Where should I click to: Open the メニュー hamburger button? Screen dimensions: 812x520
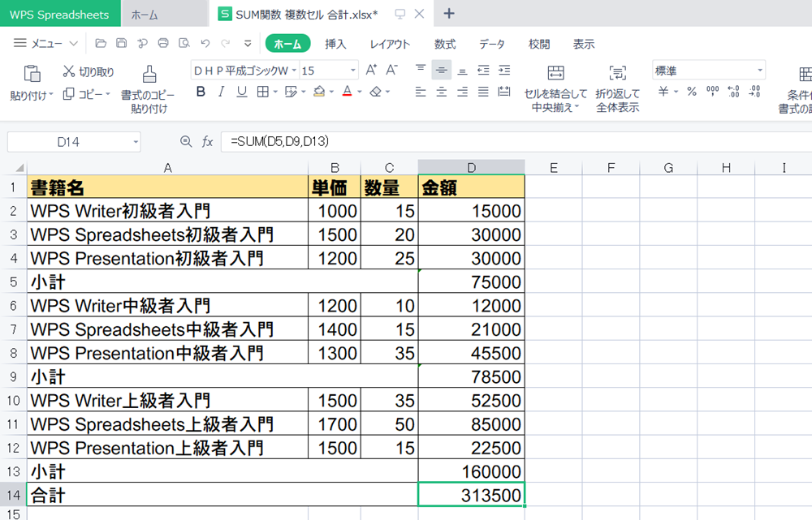click(19, 43)
